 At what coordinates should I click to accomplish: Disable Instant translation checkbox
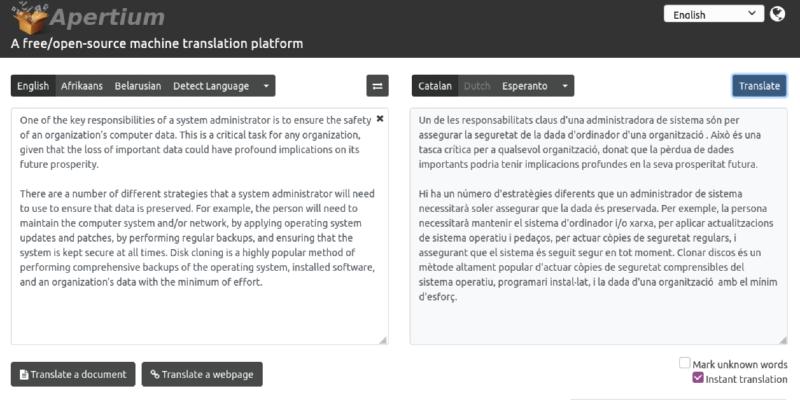698,378
